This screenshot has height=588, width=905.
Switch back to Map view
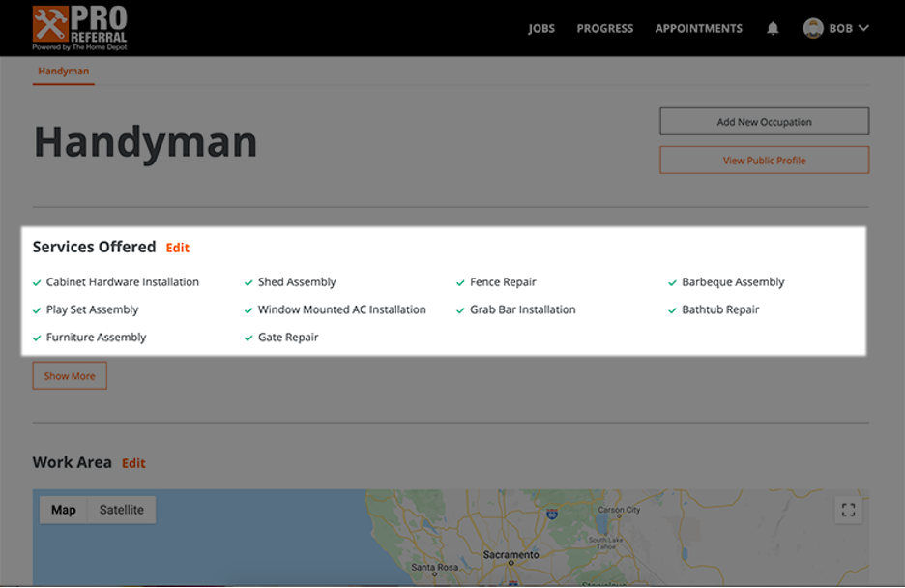coord(65,508)
